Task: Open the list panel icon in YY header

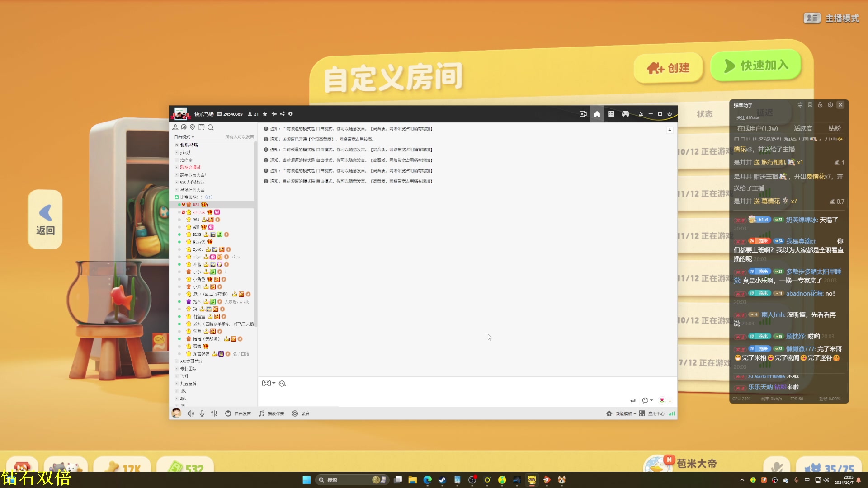Action: tap(611, 114)
